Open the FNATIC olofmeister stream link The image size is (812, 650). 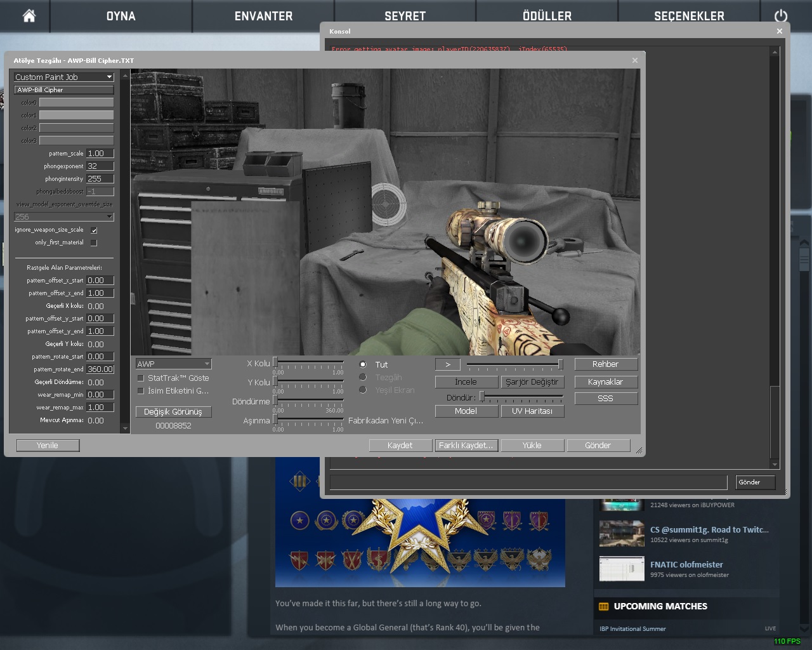(686, 564)
